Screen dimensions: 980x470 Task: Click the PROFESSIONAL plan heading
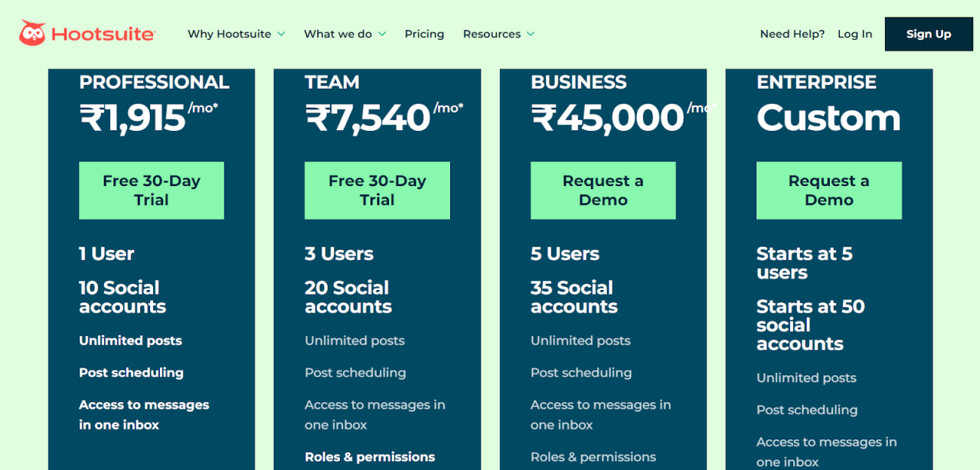pyautogui.click(x=153, y=82)
